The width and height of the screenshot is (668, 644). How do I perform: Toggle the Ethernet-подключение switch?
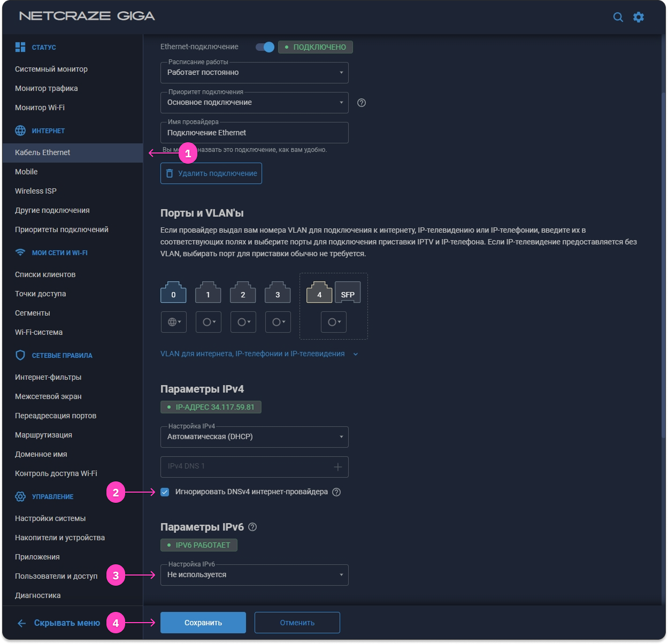(x=265, y=47)
